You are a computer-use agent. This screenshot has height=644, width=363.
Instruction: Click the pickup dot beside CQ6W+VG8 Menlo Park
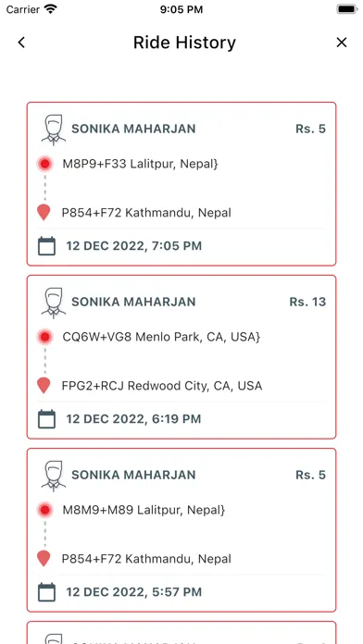point(44,337)
